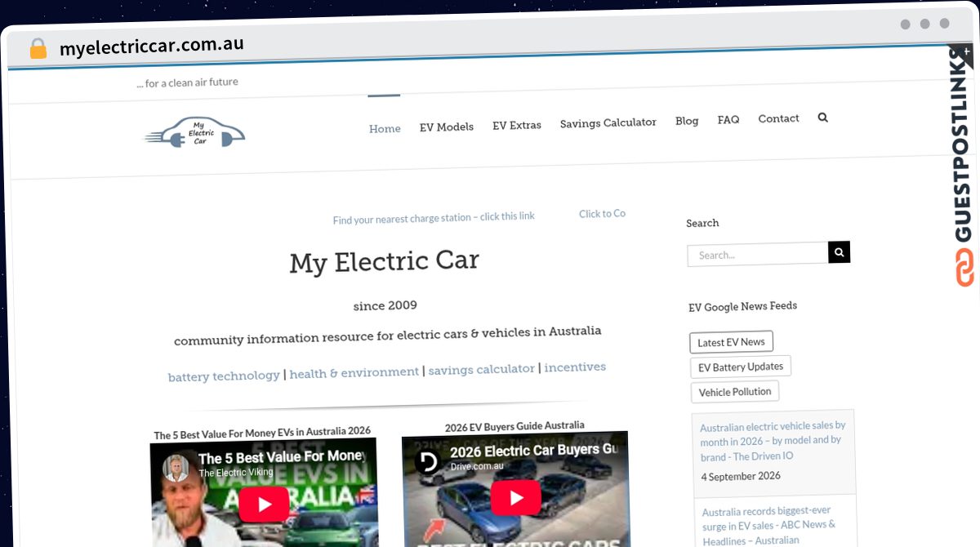
Task: Click the community information resource description
Action: 388,336
